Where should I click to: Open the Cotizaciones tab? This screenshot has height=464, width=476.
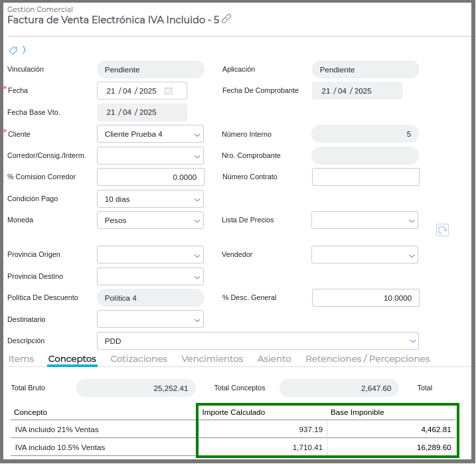tap(139, 359)
